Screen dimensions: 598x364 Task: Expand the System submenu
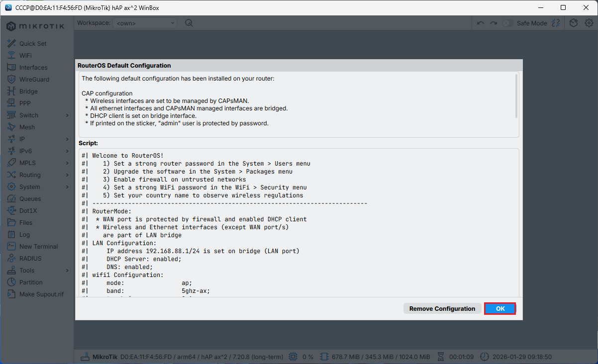pos(67,187)
